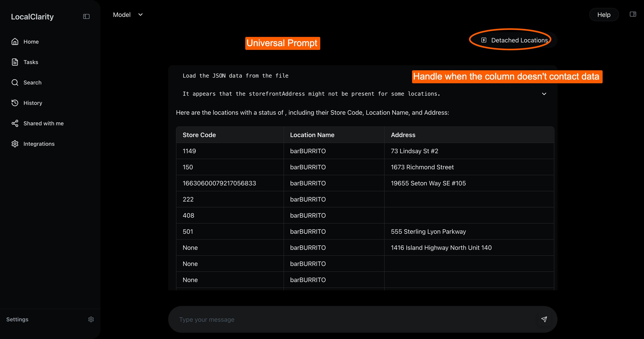Screen dimensions: 644x339
Task: Click the Load the JSON data step
Action: click(235, 76)
